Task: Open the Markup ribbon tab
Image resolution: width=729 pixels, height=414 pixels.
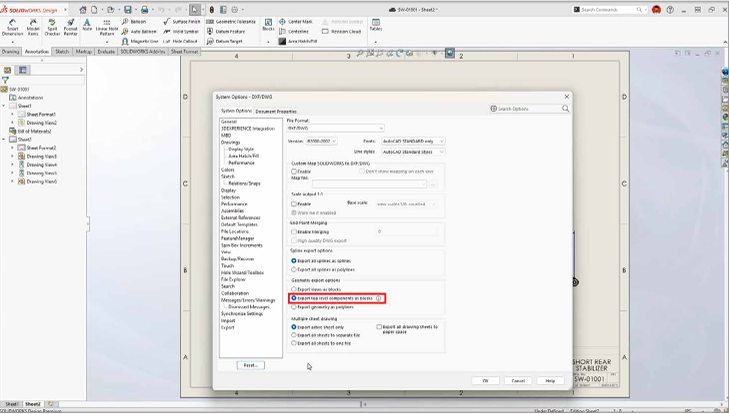Action: click(x=84, y=52)
